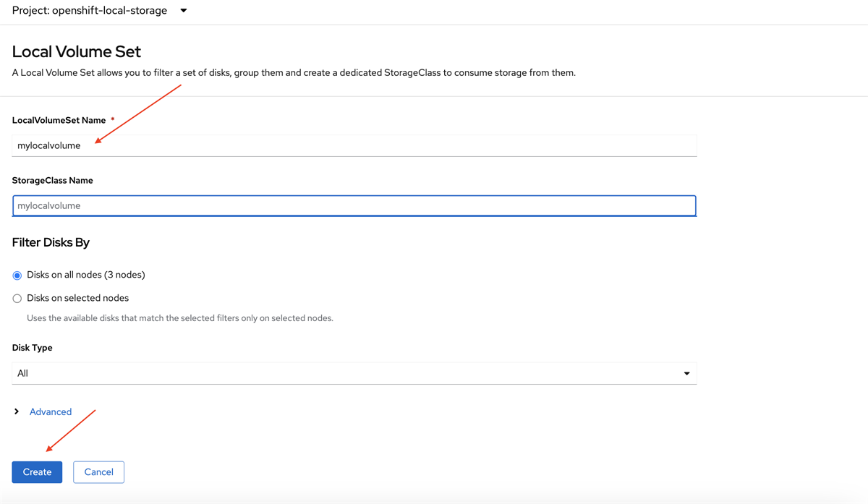Click the "Local Volume Set" page heading
Viewport: 868px width, 504px height.
tap(75, 52)
